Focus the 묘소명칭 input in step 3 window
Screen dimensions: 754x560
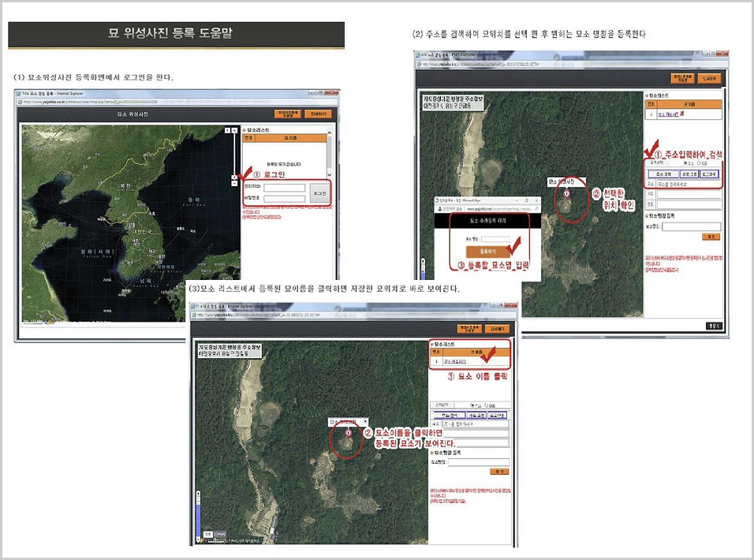tap(479, 462)
